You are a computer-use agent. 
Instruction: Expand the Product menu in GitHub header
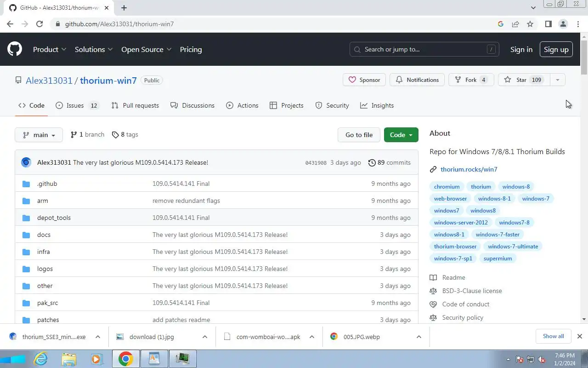50,49
